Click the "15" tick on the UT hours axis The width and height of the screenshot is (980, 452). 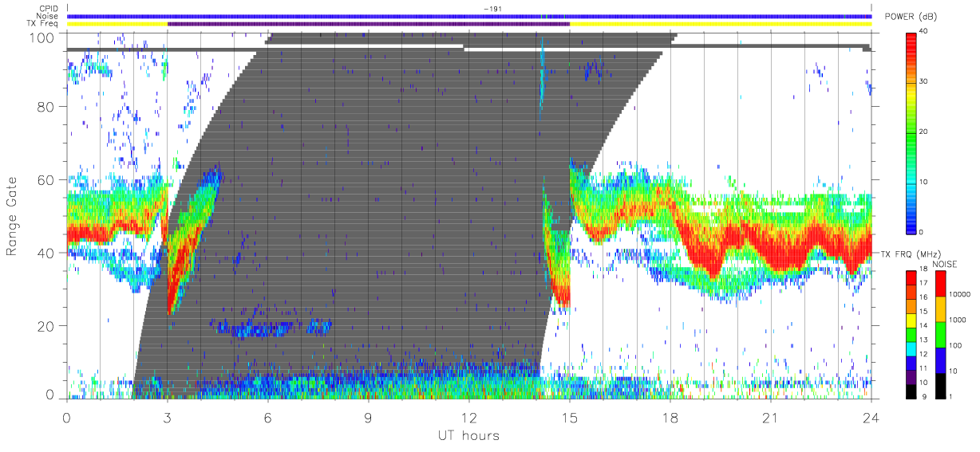coord(570,417)
